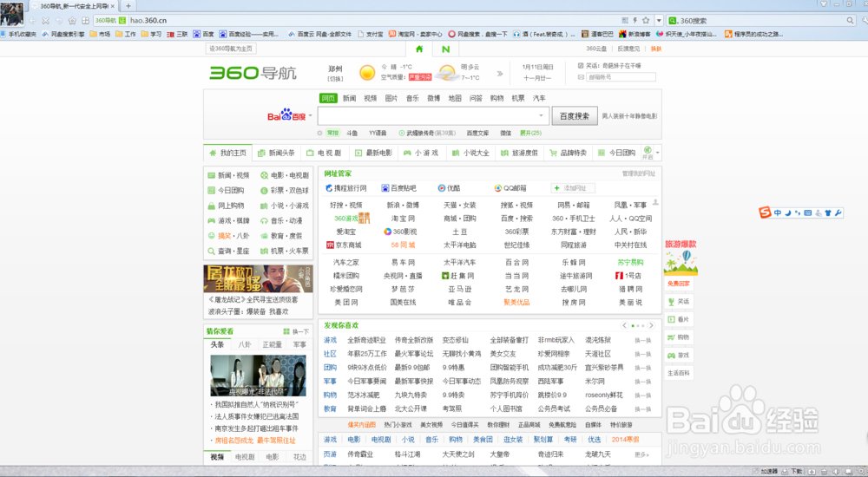Click the Sogou S logo icon

point(765,212)
